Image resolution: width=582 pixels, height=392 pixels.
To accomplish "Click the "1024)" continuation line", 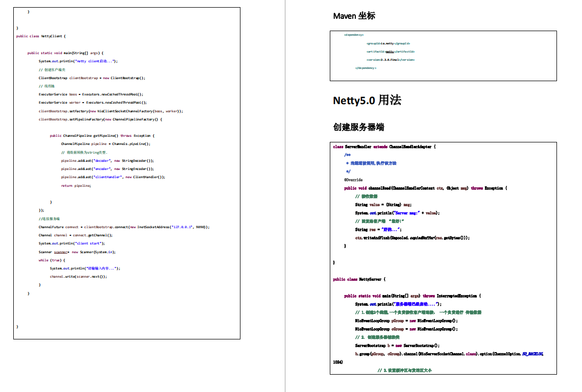I will 338,362.
